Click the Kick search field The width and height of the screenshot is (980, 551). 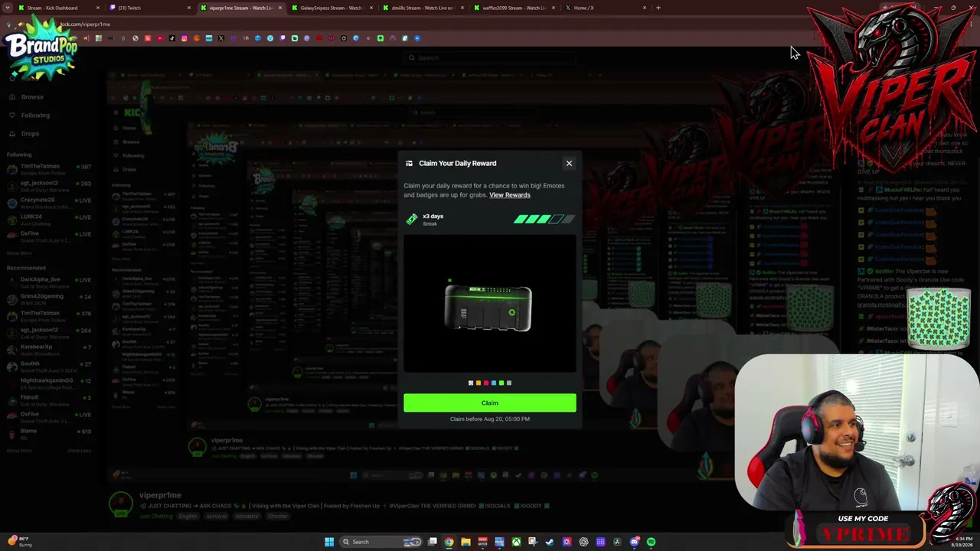pos(490,57)
